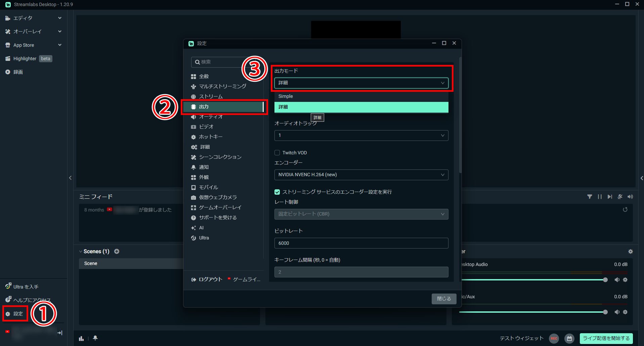
Task: Open mixer settings gear icon
Action: pyautogui.click(x=631, y=252)
